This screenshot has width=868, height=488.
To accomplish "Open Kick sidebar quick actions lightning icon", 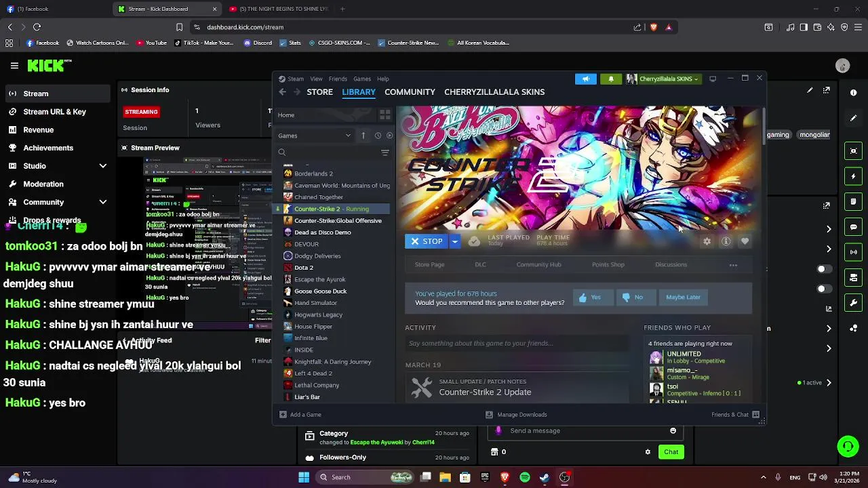I will click(x=854, y=176).
